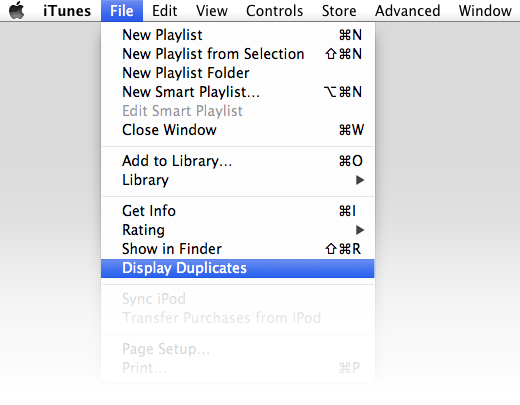Select Show in Finder item
Viewport: 520px width, 405px height.
point(238,249)
